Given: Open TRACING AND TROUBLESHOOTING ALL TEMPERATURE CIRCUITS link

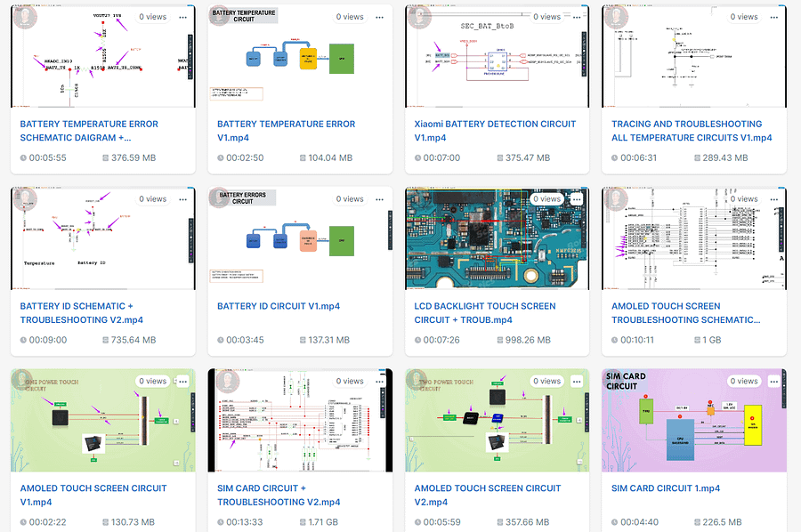Looking at the screenshot, I should coord(692,131).
